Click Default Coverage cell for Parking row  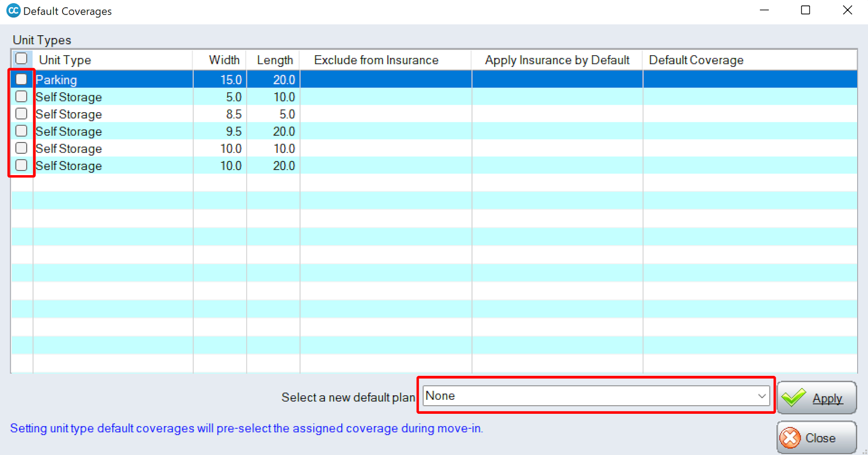[750, 79]
